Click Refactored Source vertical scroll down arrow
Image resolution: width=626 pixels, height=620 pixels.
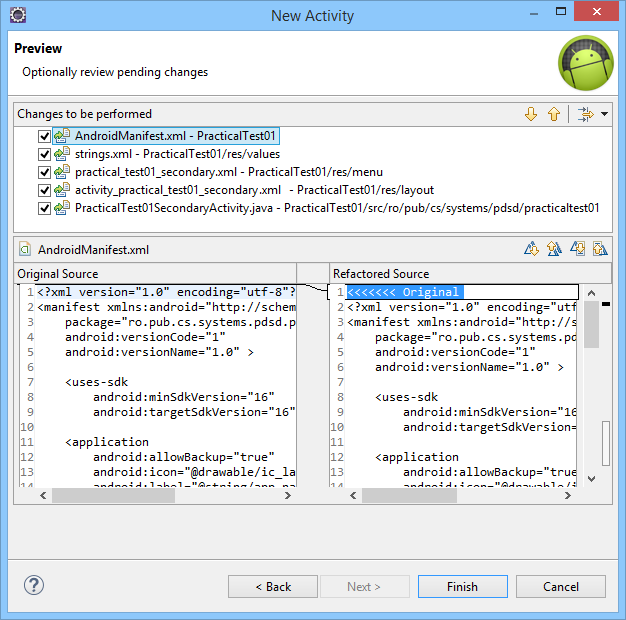pyautogui.click(x=592, y=478)
